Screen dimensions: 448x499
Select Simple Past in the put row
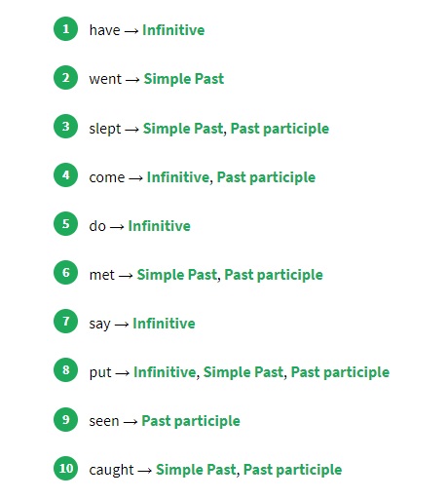click(x=243, y=372)
